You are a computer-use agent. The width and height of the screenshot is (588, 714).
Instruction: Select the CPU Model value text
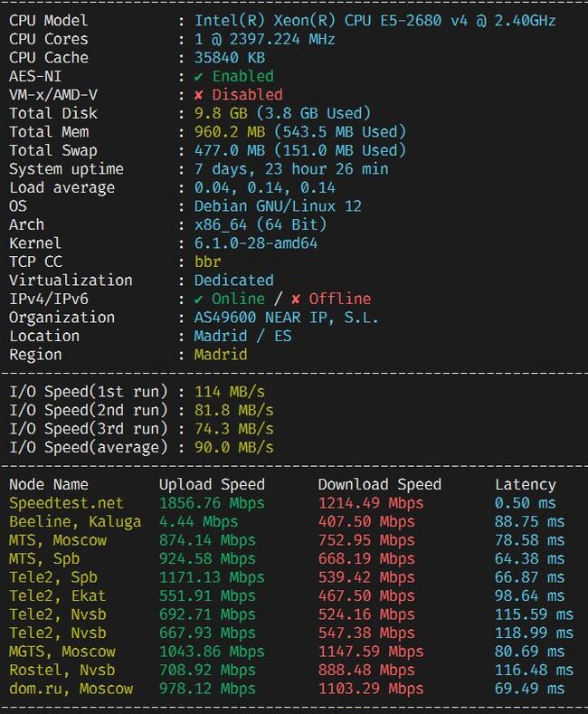click(375, 21)
